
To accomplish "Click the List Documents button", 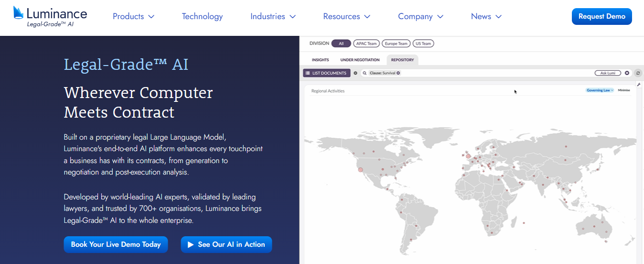I will pos(327,73).
